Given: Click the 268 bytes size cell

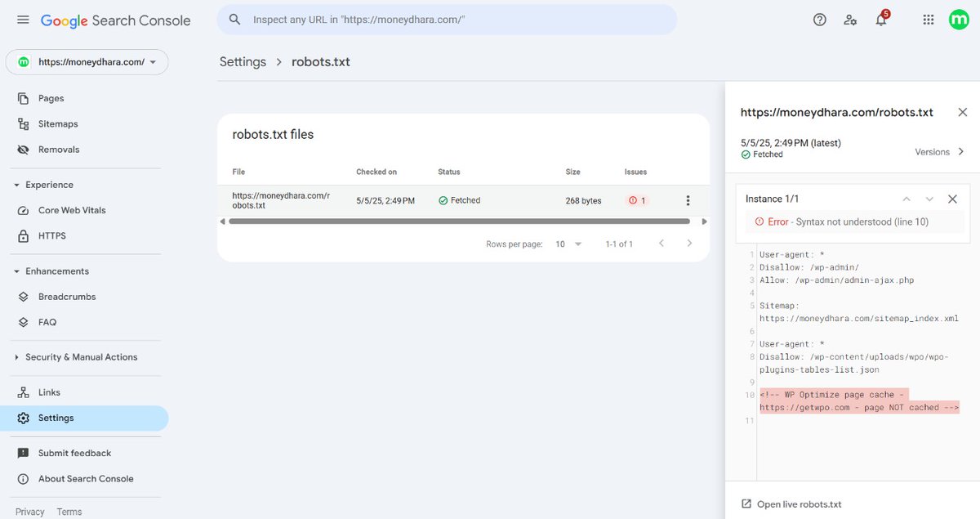Looking at the screenshot, I should [583, 201].
